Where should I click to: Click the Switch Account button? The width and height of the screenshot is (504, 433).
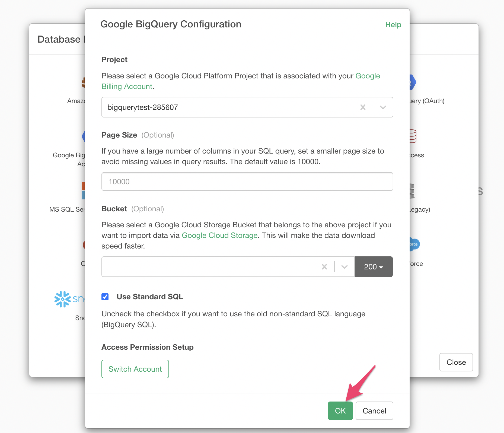pos(135,369)
